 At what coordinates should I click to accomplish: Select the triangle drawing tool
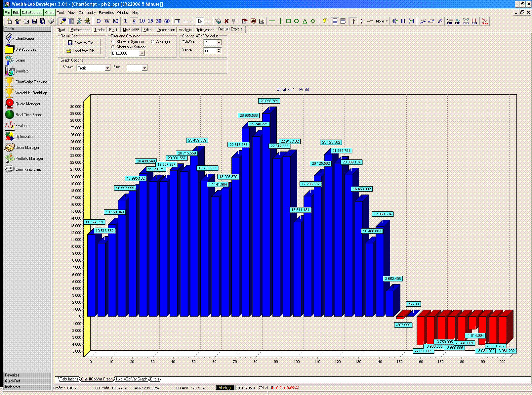coord(305,21)
